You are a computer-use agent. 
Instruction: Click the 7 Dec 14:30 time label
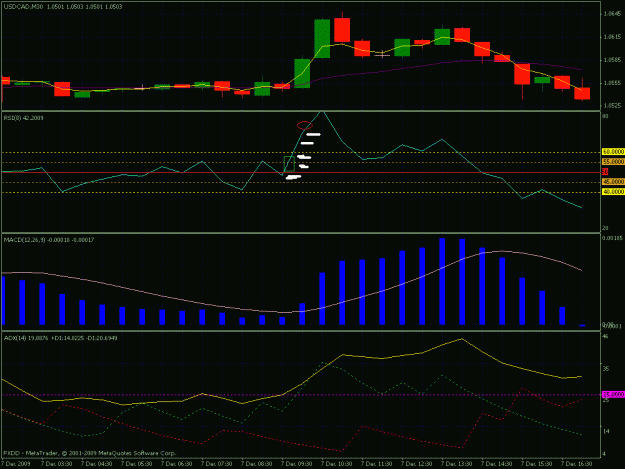click(496, 464)
